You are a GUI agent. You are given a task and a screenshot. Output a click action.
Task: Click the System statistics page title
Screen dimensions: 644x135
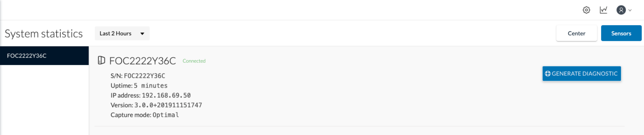44,34
